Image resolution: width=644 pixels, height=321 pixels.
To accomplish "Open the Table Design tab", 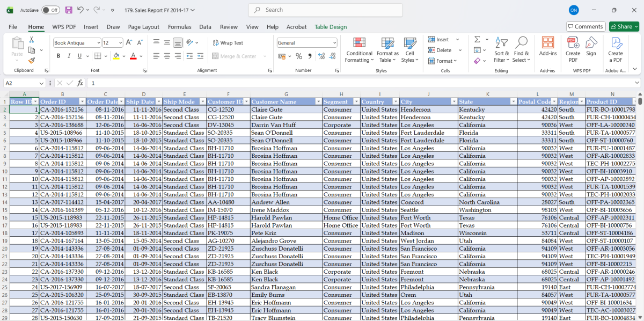I will pos(331,27).
